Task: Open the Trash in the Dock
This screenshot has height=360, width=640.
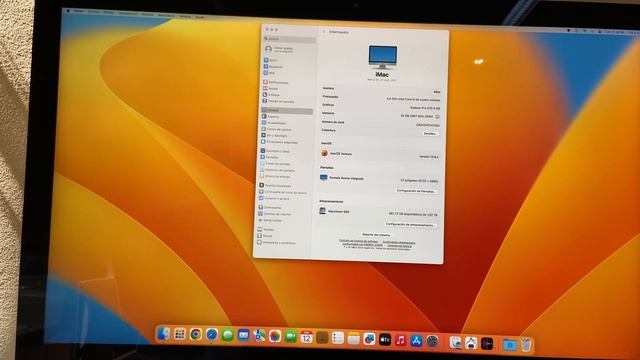Action: coord(527,344)
